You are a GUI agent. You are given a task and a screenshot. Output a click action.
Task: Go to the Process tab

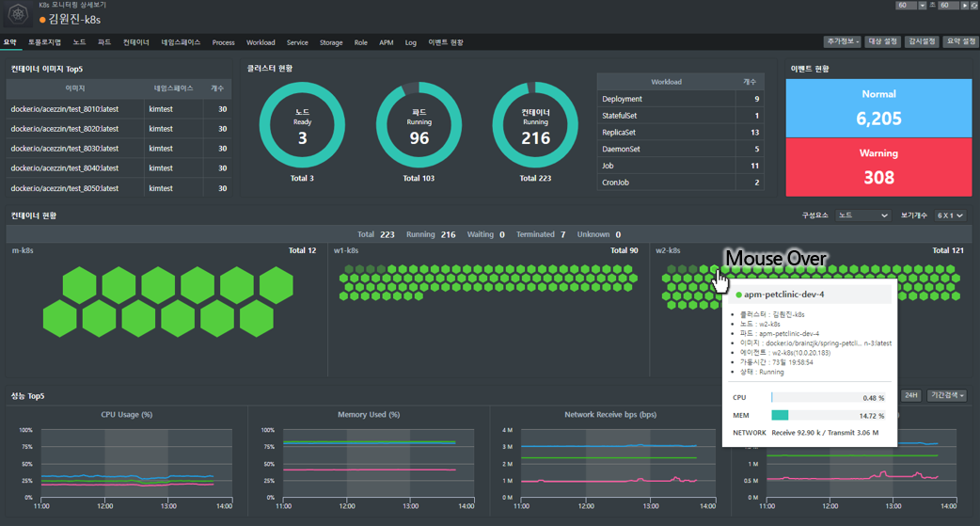223,42
